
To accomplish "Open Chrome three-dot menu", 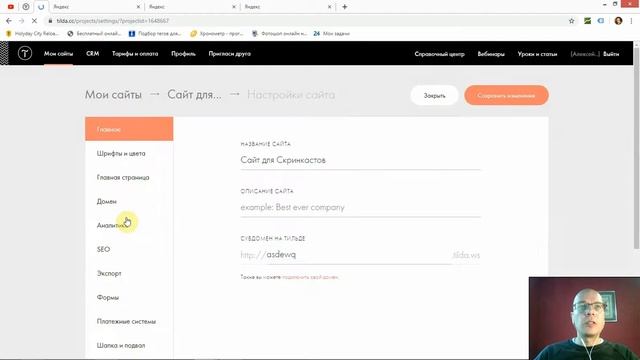I will click(631, 21).
